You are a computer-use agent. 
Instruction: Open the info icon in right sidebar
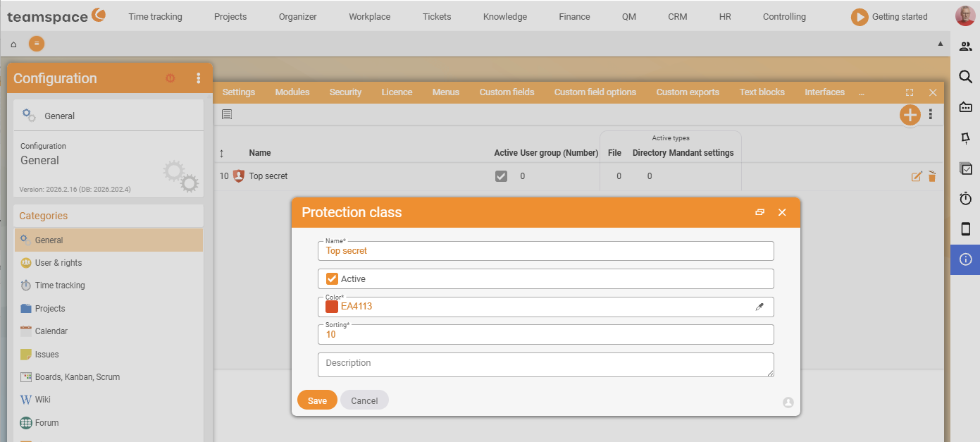tap(966, 259)
